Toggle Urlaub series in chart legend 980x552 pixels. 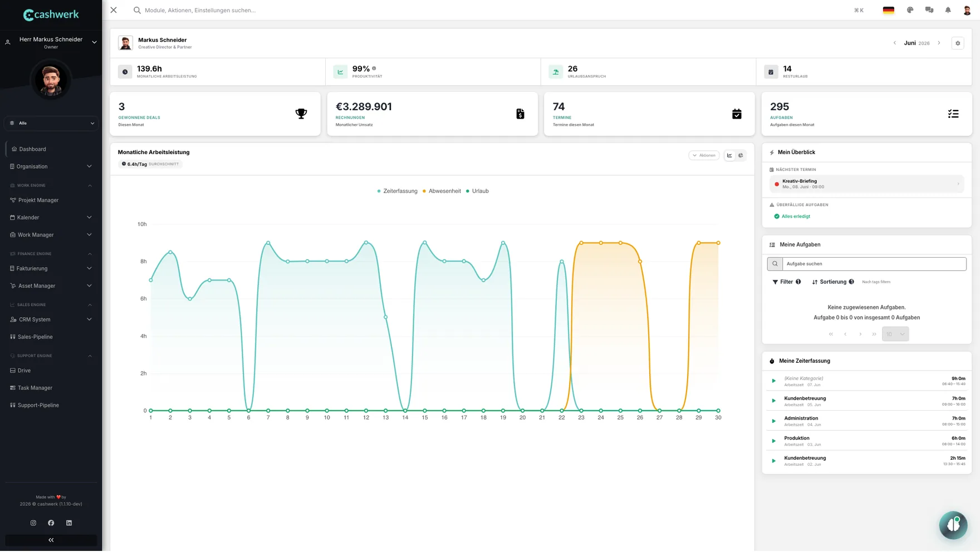coord(477,191)
